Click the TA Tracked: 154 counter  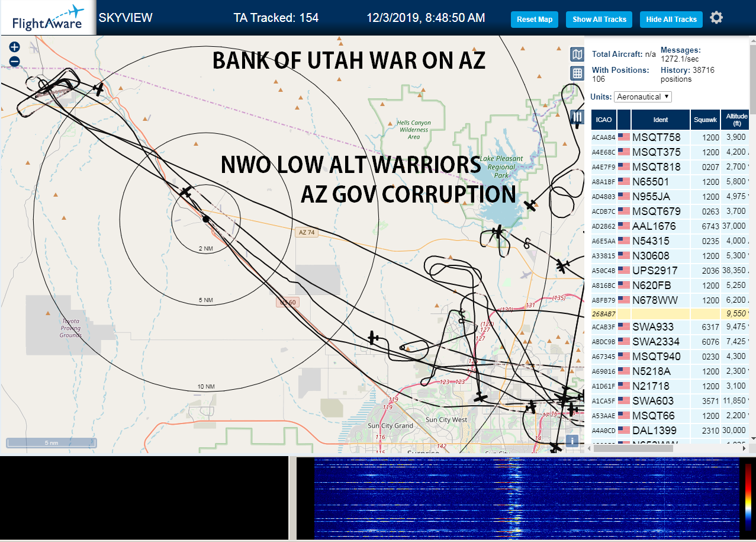276,18
